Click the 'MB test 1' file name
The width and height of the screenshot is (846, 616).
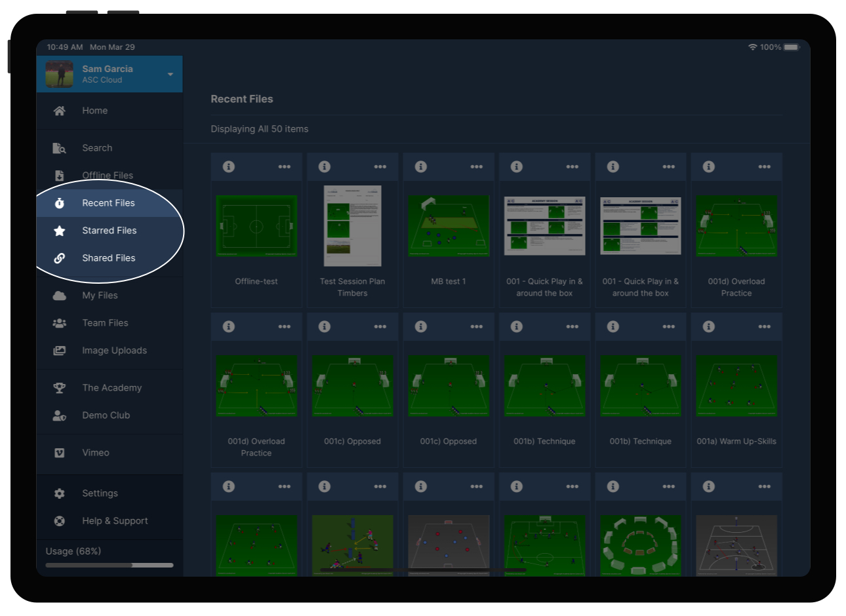click(449, 281)
